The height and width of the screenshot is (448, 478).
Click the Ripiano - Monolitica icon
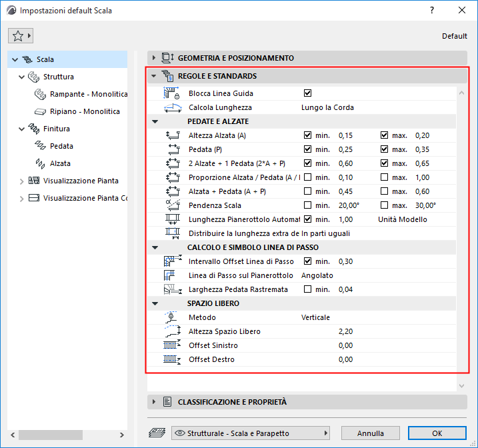(40, 111)
